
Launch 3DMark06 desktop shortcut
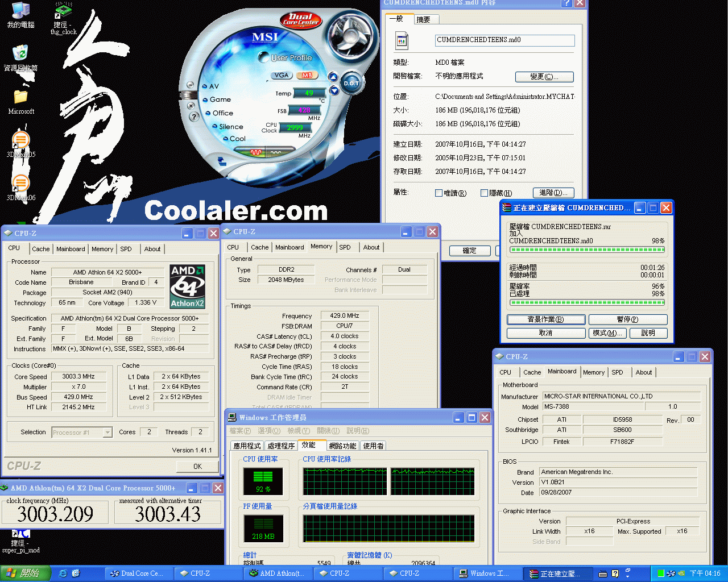point(21,188)
